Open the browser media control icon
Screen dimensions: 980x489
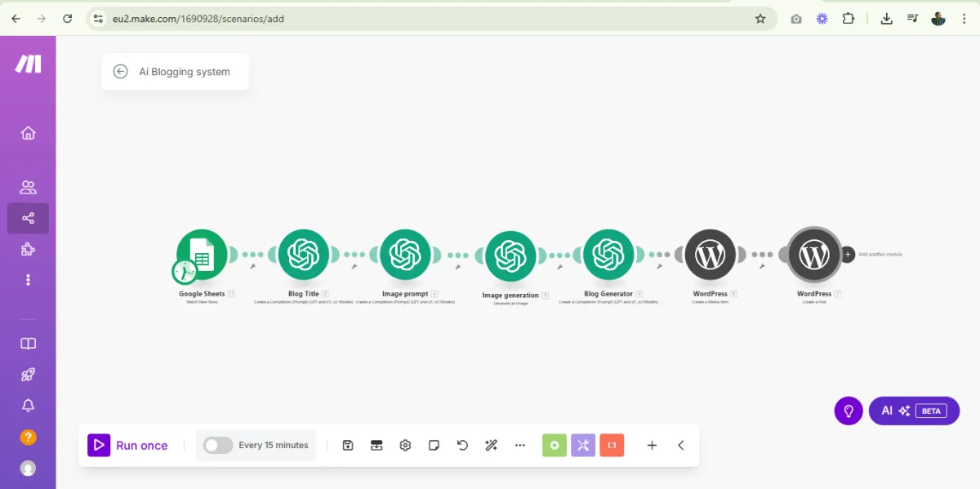[x=912, y=18]
